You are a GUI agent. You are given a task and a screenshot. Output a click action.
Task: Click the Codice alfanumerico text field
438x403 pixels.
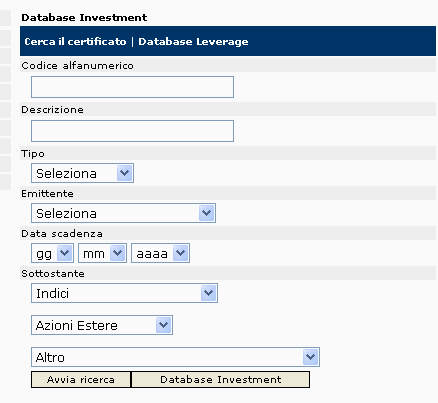coord(132,87)
